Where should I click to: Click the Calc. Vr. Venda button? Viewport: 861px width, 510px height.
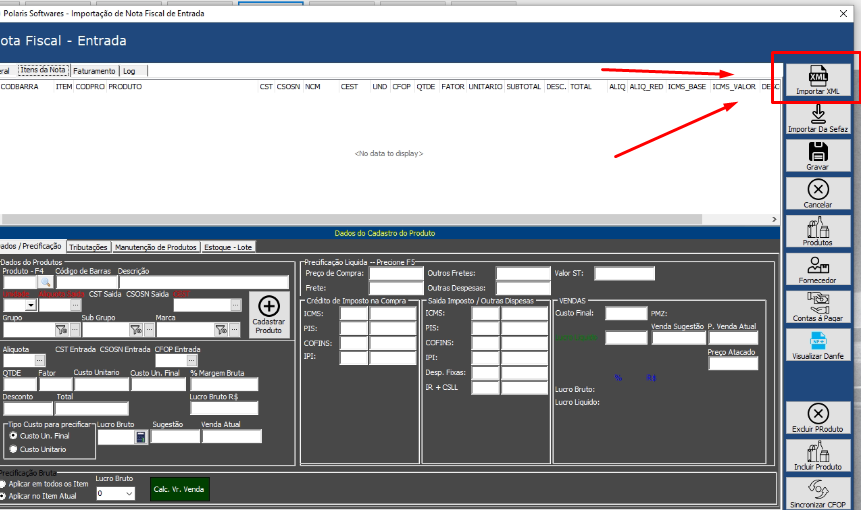pyautogui.click(x=179, y=489)
